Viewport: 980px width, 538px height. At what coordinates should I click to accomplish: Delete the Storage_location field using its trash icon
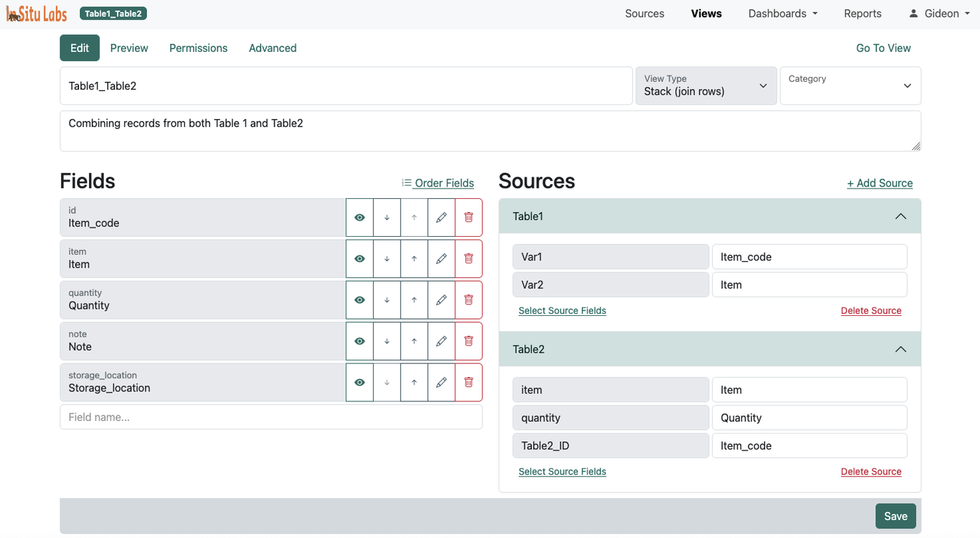pyautogui.click(x=468, y=382)
